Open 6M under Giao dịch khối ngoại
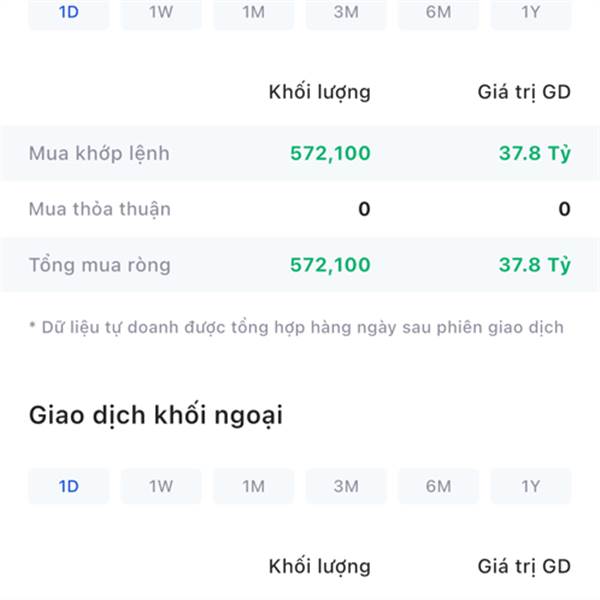Viewport: 600px width, 600px height. [x=439, y=486]
